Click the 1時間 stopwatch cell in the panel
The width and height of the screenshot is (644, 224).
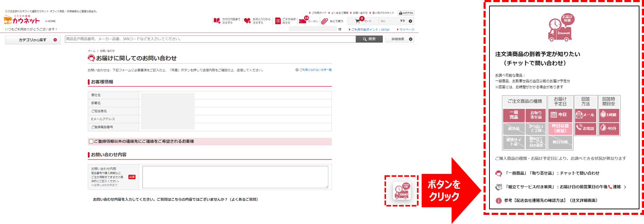609,115
